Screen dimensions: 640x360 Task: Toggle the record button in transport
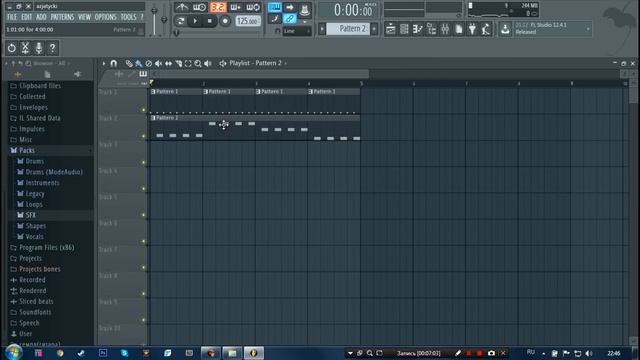point(224,20)
